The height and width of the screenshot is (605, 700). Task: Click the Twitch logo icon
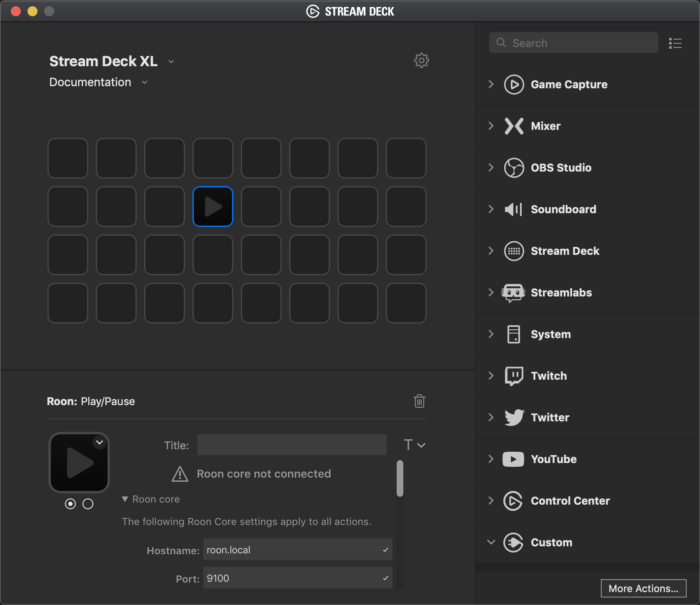[x=514, y=376]
